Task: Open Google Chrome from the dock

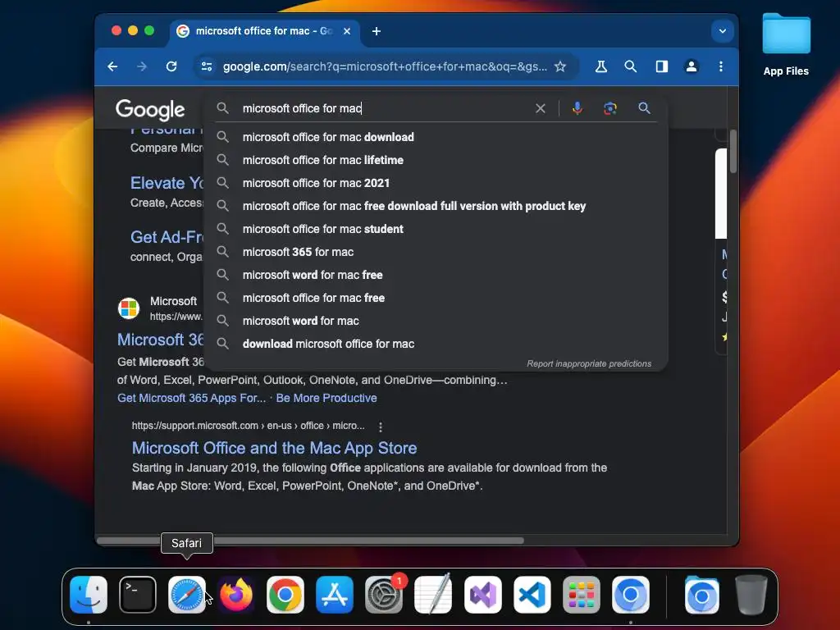Action: click(285, 595)
